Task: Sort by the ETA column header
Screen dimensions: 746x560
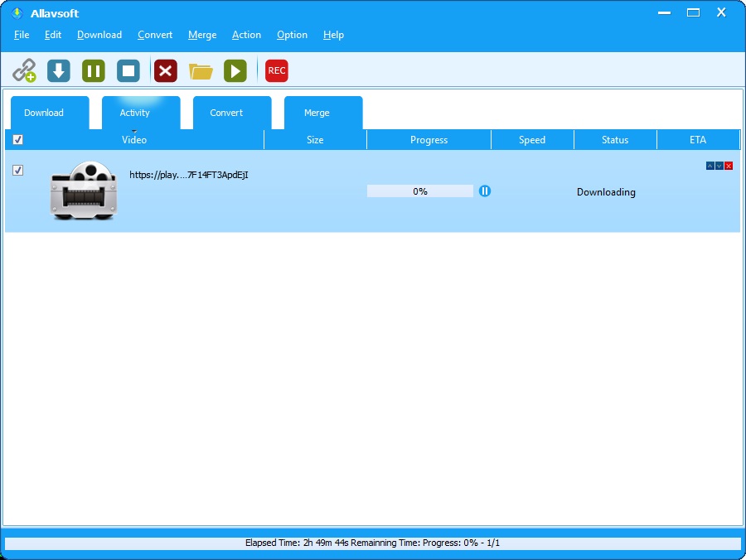Action: 698,140
